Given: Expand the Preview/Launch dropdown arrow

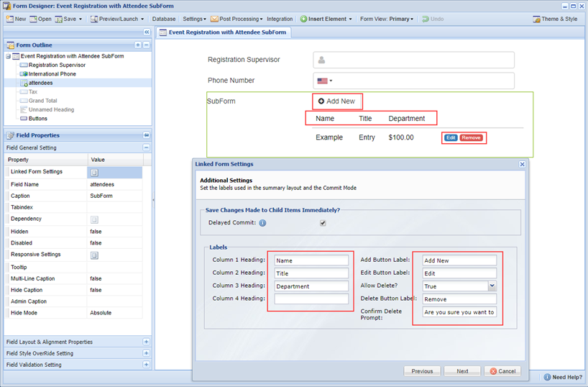Looking at the screenshot, I should tap(142, 19).
